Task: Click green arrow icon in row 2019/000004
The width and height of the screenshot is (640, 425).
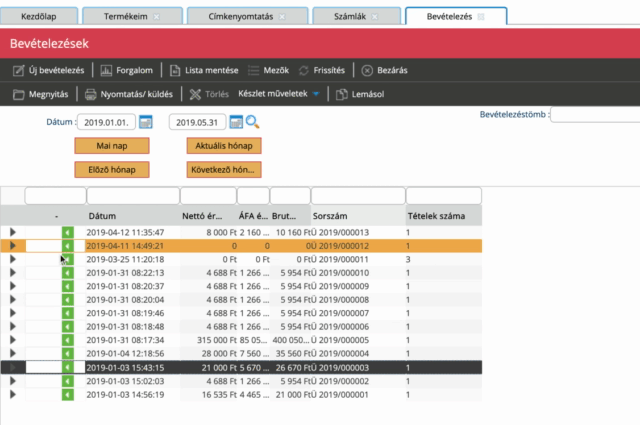Action: tap(68, 354)
